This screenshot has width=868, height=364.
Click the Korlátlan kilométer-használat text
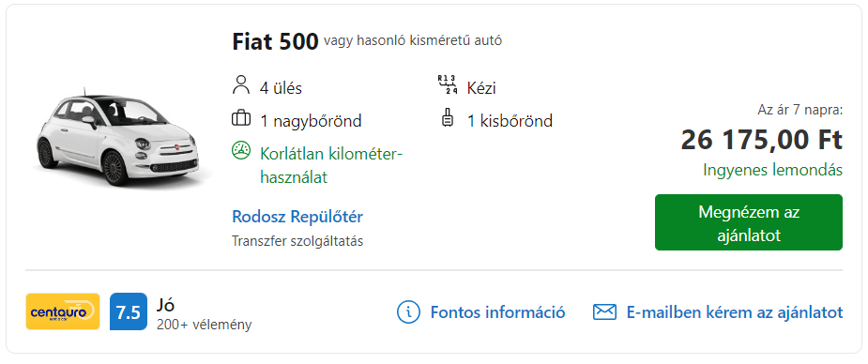pyautogui.click(x=329, y=164)
